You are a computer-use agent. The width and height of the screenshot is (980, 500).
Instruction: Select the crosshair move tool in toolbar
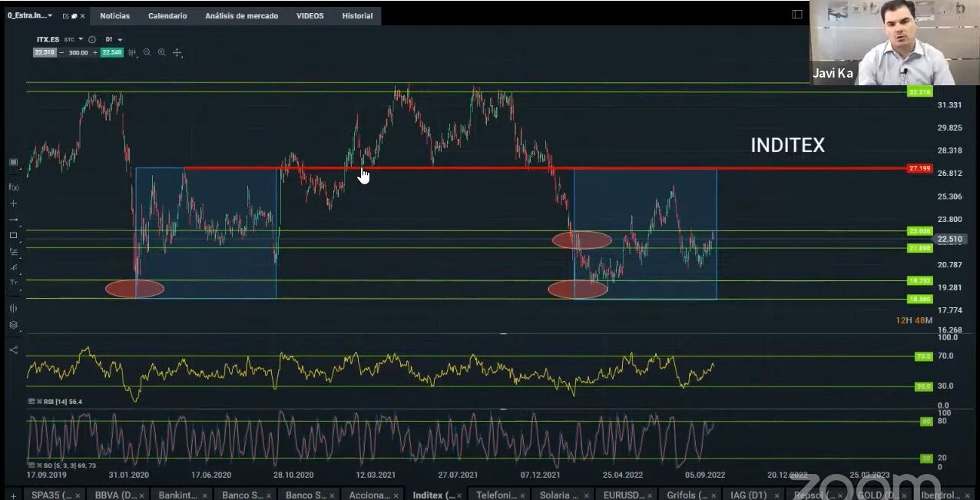coord(177,52)
